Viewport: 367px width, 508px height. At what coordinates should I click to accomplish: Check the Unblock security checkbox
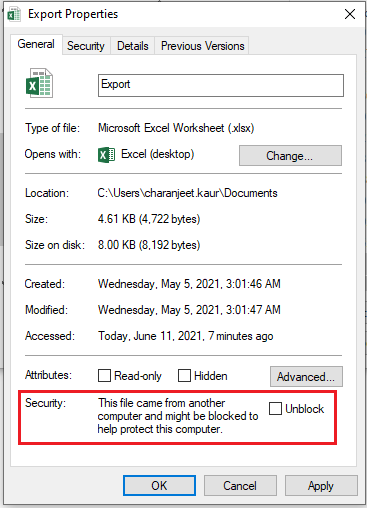[275, 408]
